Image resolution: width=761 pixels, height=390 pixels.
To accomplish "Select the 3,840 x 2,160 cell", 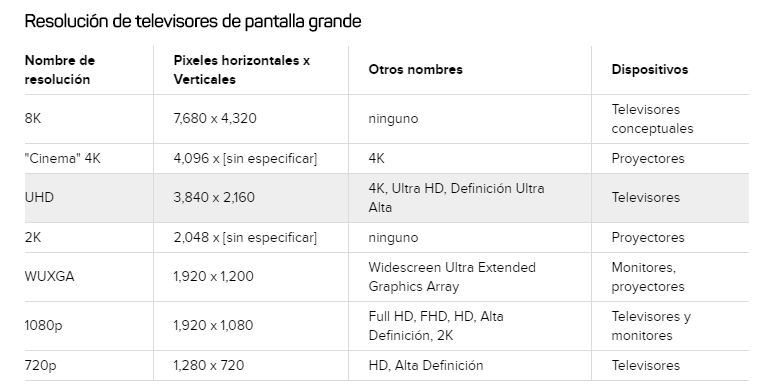I will 214,197.
